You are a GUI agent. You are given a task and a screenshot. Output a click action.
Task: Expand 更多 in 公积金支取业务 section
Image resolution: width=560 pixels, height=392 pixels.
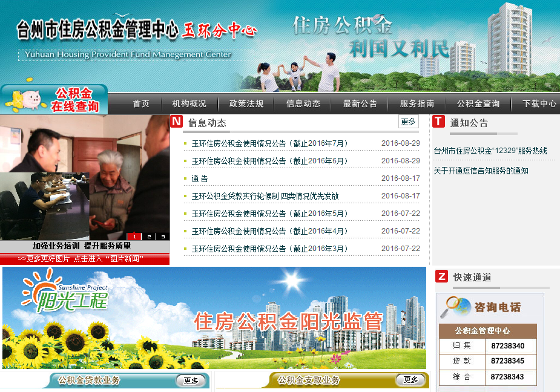tap(410, 380)
